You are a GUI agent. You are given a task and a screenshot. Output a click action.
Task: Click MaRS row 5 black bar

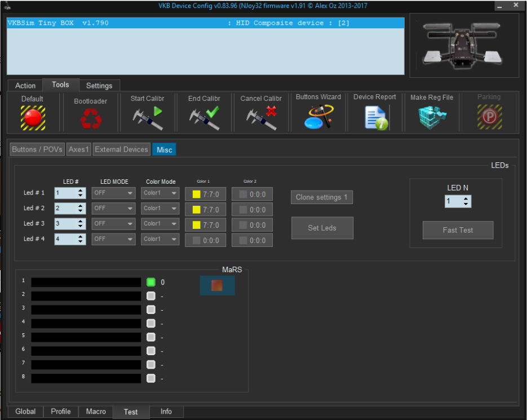86,337
